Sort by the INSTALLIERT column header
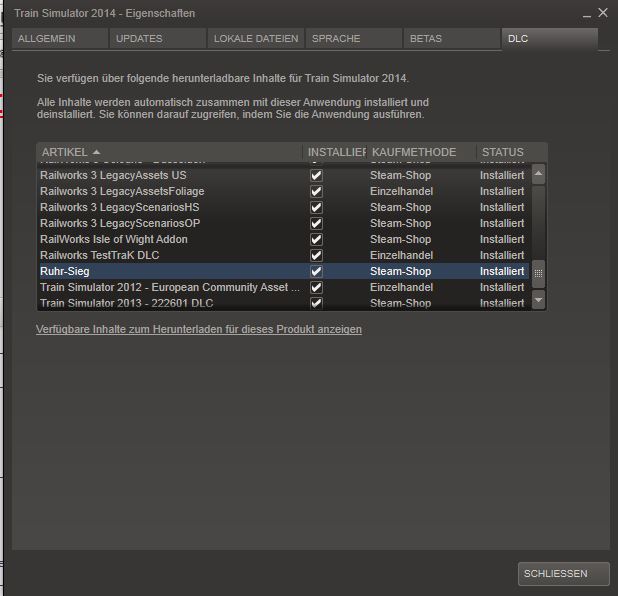 pyautogui.click(x=335, y=152)
